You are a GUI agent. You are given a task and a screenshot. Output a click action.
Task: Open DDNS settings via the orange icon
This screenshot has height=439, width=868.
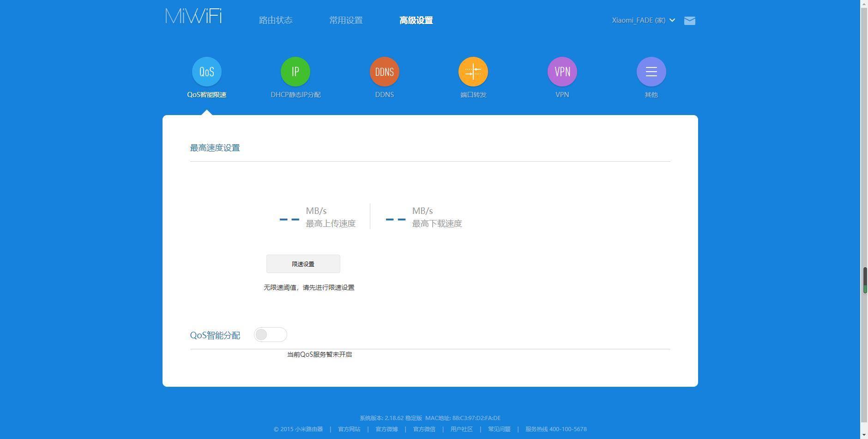(x=384, y=72)
